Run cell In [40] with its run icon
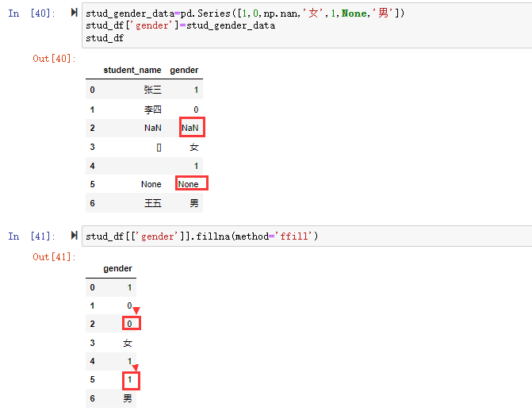Image resolution: width=532 pixels, height=415 pixels. coord(74,13)
